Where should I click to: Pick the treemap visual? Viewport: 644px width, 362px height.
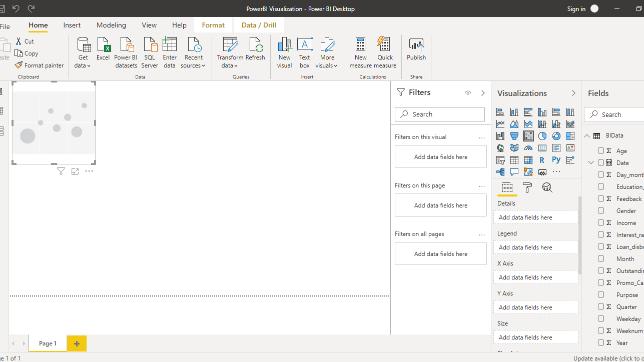pos(570,136)
